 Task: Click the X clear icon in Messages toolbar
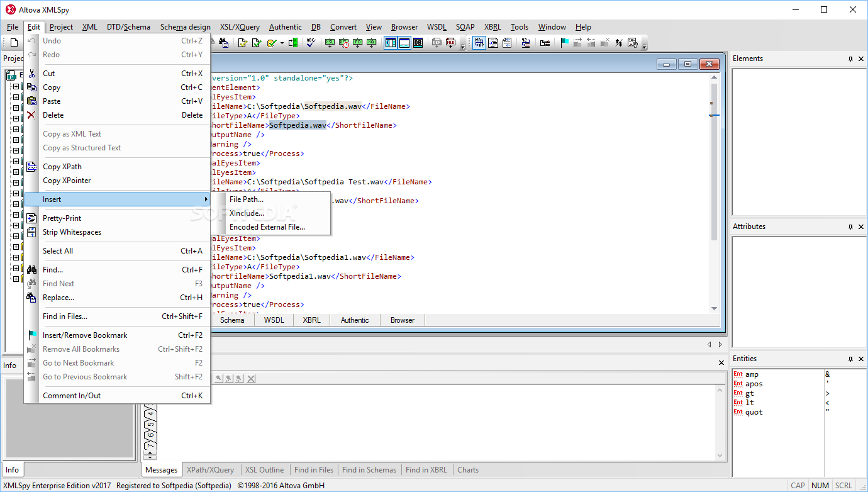251,378
